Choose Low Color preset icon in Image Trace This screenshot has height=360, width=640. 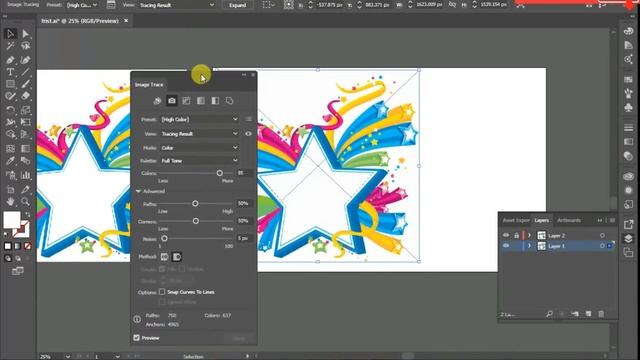point(186,101)
